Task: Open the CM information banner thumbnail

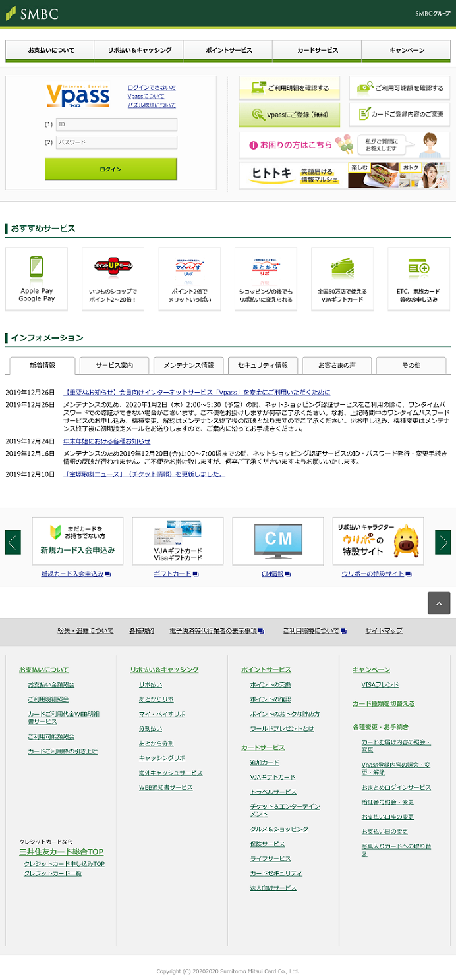Action: (x=277, y=540)
